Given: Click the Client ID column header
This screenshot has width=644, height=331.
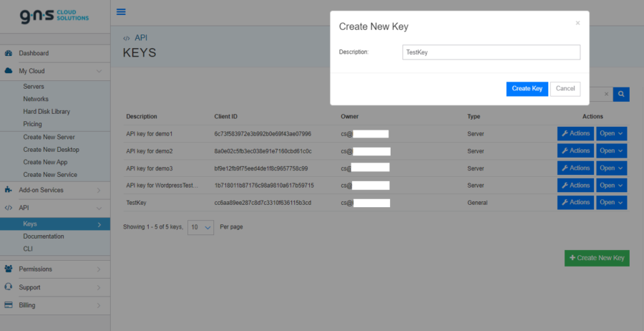Looking at the screenshot, I should coord(226,116).
